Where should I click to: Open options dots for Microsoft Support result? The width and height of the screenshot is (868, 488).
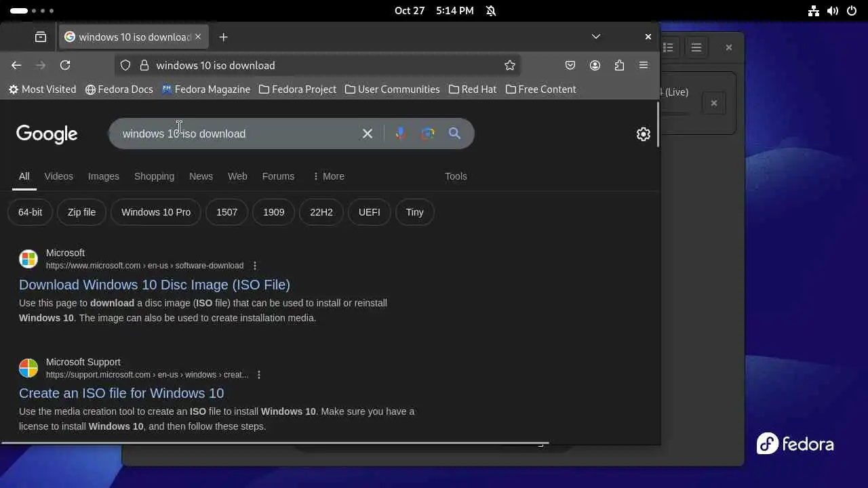(x=258, y=375)
